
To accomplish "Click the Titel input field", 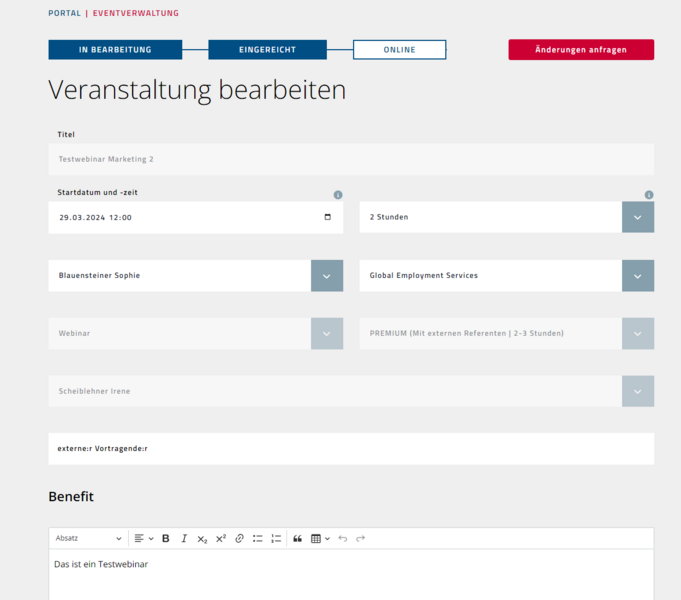I will (x=351, y=159).
